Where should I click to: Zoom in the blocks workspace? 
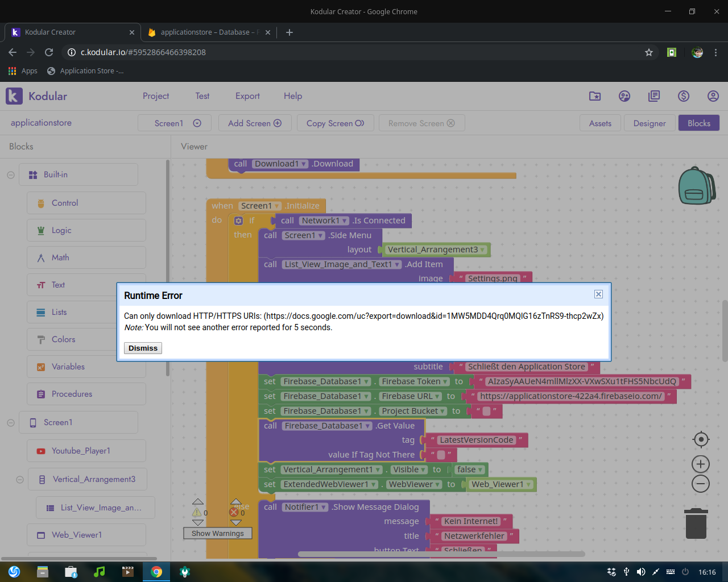point(701,464)
